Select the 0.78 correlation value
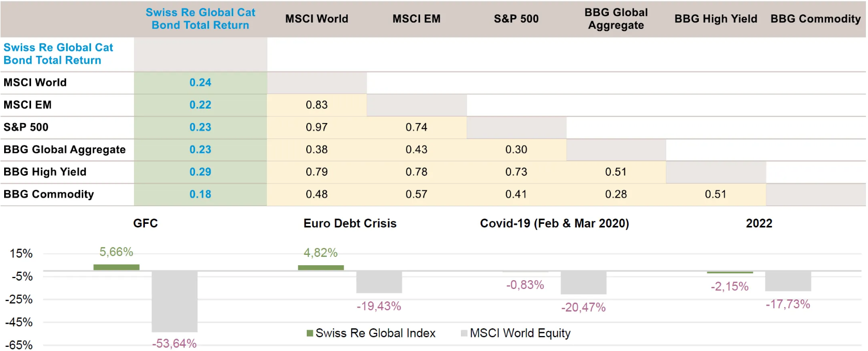Viewport: 868px width, 351px height. (416, 172)
